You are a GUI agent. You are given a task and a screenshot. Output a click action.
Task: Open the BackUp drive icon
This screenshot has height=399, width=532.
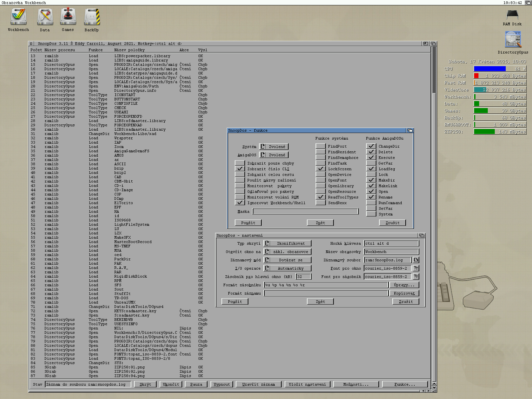(92, 17)
